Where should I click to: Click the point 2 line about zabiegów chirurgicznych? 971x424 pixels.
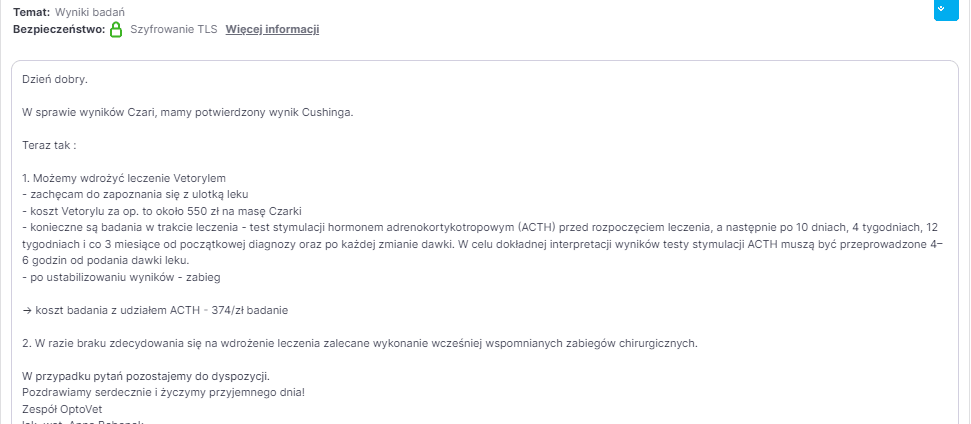pos(360,343)
